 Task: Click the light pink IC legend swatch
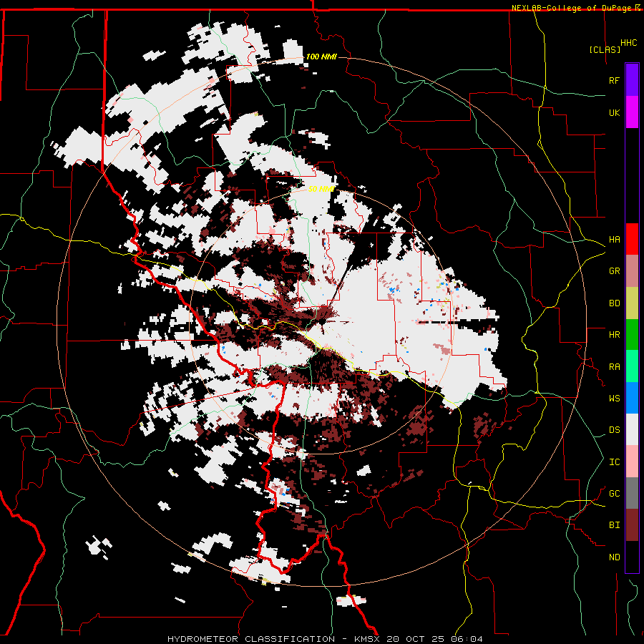tap(632, 462)
